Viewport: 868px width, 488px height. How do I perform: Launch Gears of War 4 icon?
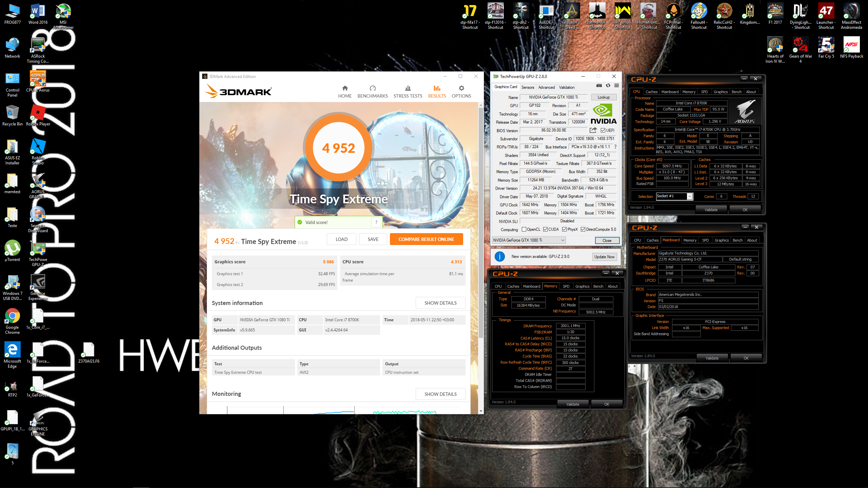click(801, 50)
